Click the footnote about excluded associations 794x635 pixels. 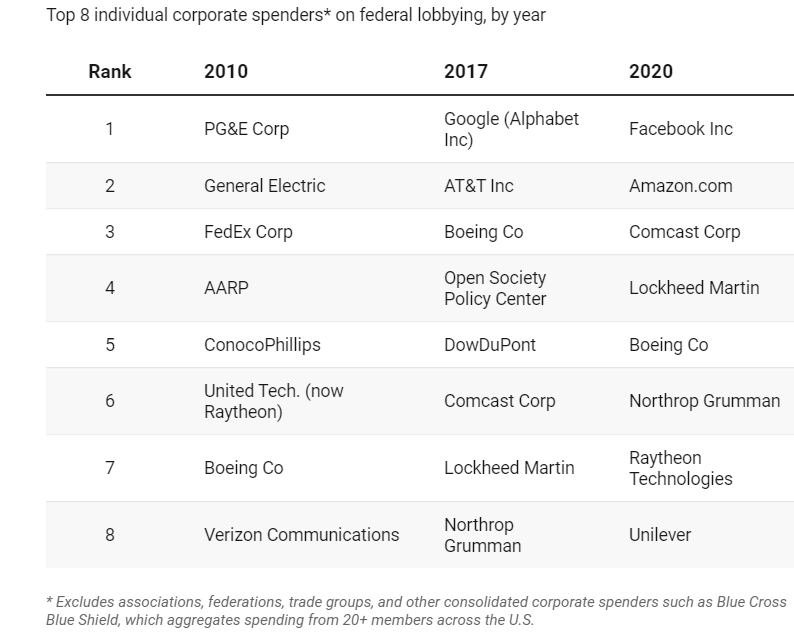tap(416, 611)
